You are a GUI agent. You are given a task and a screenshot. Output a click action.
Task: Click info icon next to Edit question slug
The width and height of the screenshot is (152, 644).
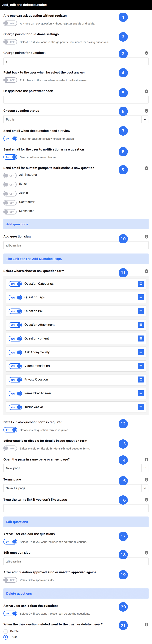[x=146, y=553]
